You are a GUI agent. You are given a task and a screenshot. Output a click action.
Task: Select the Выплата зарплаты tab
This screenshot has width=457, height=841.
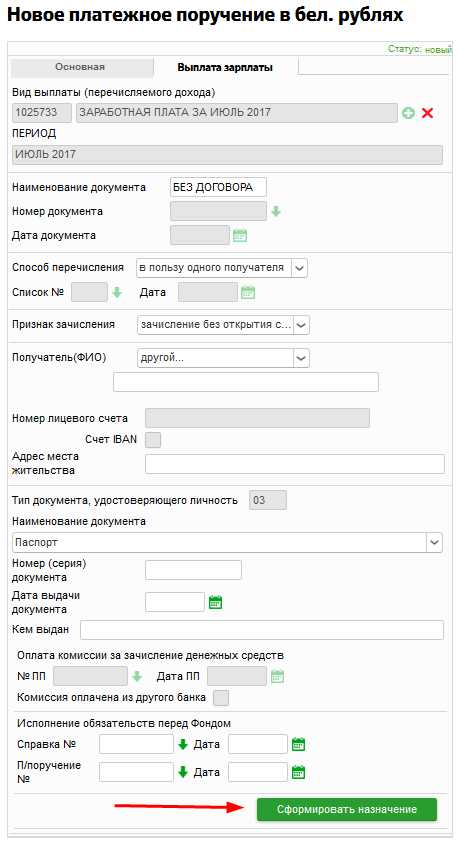point(225,68)
